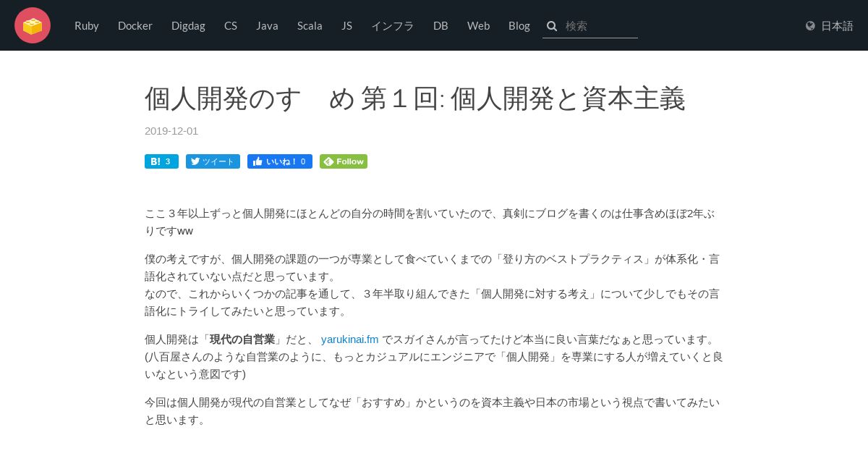The image size is (868, 456).
Task: Open the DB menu item
Action: 441,25
